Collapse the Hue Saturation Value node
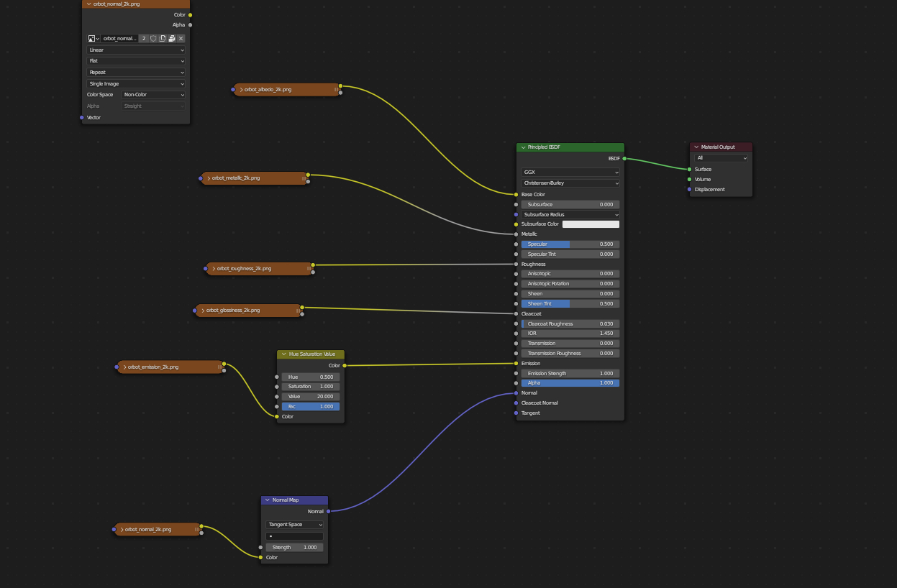The height and width of the screenshot is (588, 897). (x=283, y=354)
